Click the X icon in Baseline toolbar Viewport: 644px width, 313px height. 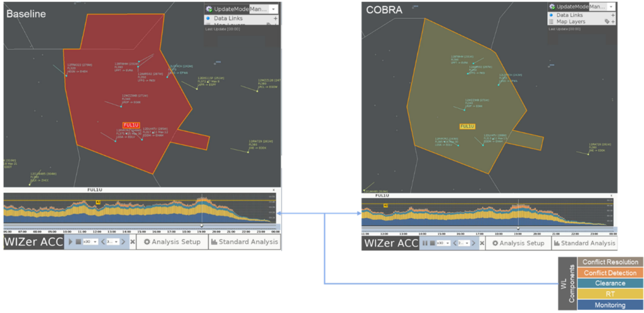132,241
